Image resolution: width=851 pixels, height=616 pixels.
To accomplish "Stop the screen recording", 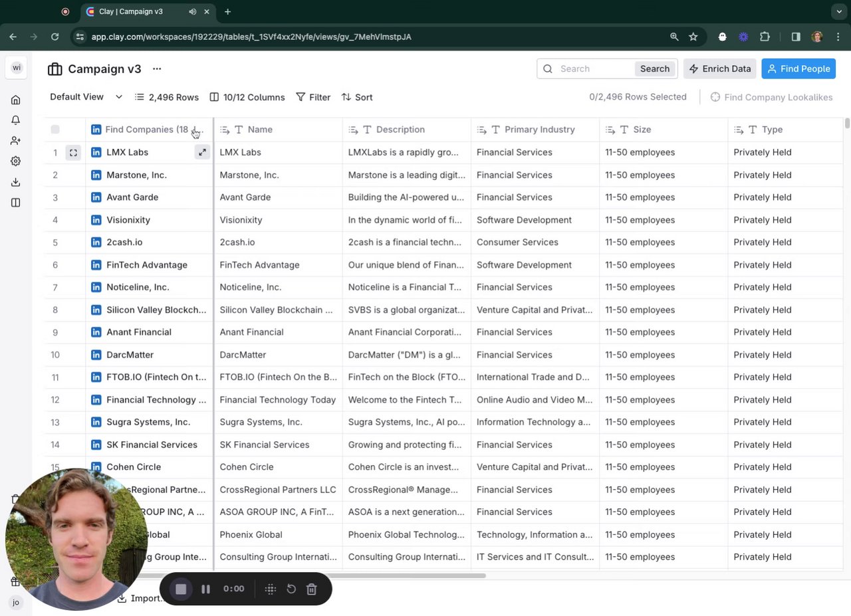I will 181,589.
